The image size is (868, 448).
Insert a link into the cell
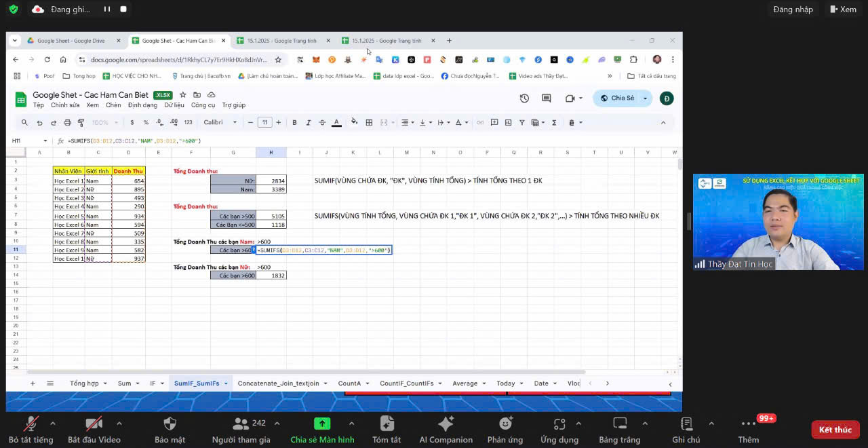coord(480,123)
